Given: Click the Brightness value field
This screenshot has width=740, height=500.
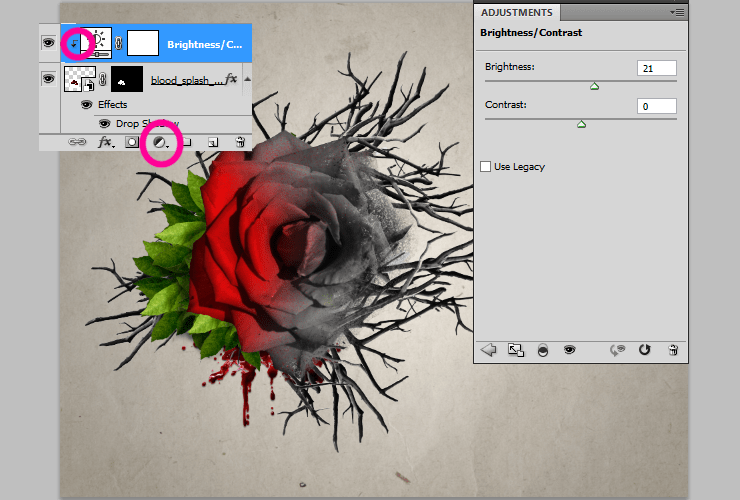Looking at the screenshot, I should (656, 68).
